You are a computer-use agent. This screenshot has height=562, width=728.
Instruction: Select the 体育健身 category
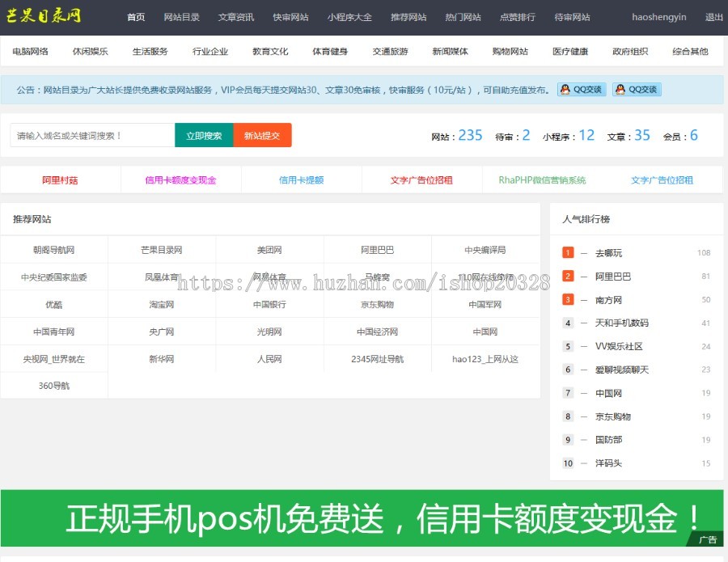330,52
